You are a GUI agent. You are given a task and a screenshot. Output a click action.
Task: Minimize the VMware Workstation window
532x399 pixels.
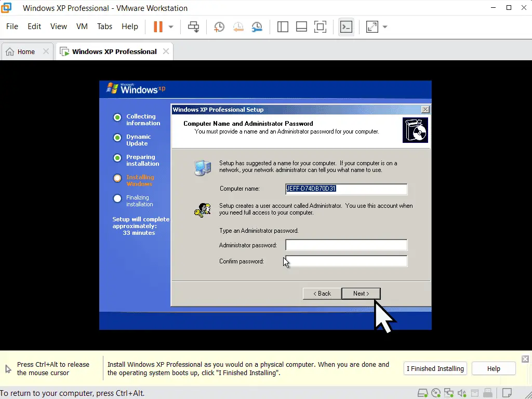(x=494, y=7)
